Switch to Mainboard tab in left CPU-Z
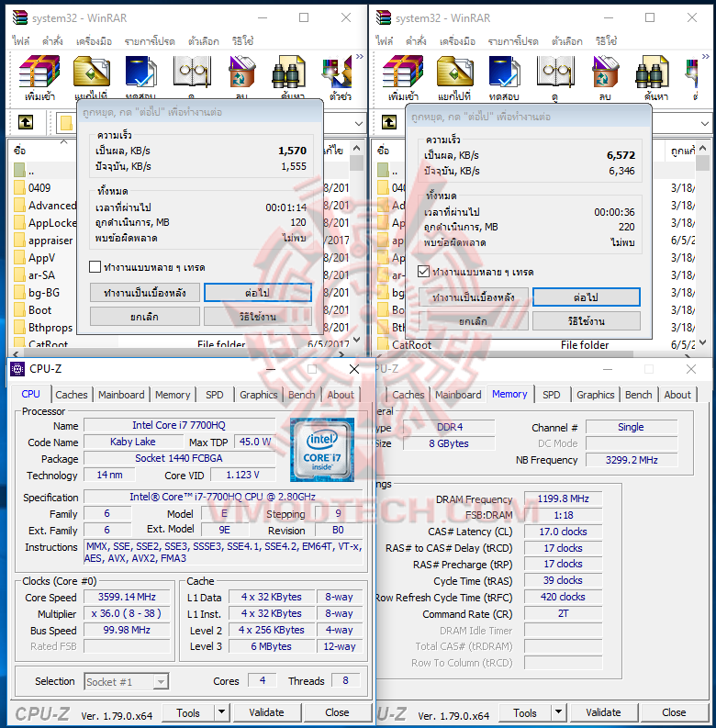Screen dimensions: 716x728 click(x=121, y=395)
